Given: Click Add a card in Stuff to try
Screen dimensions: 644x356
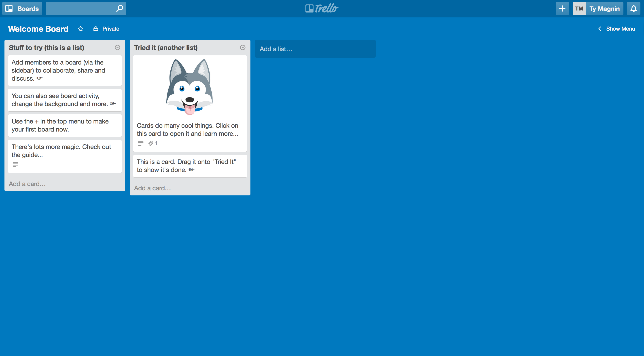Looking at the screenshot, I should (x=27, y=184).
